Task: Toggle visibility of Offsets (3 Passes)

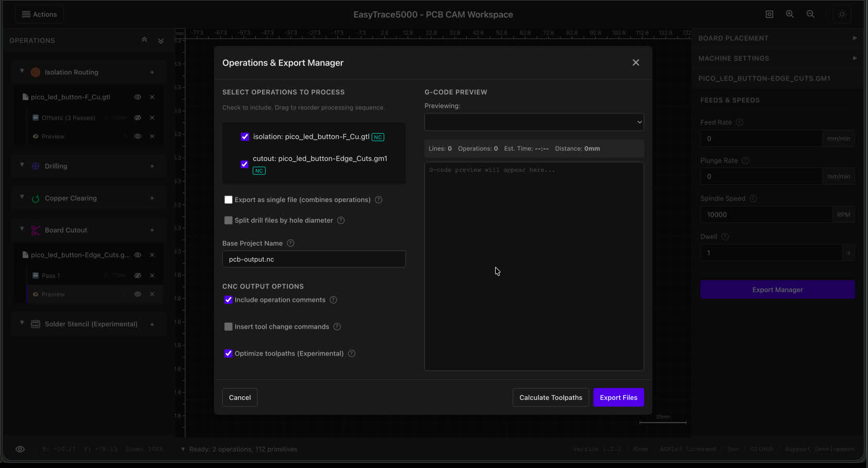Action: click(138, 118)
